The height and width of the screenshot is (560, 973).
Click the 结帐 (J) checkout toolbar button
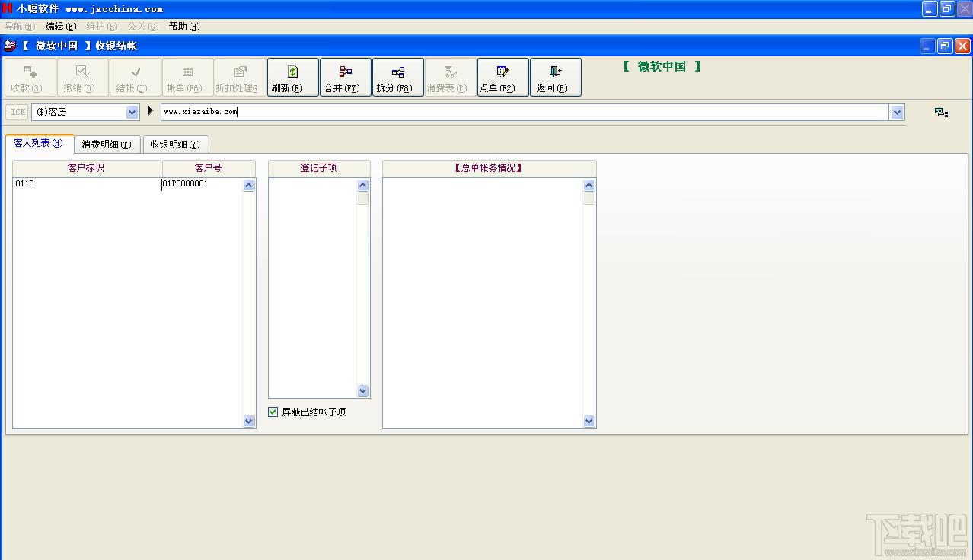136,78
